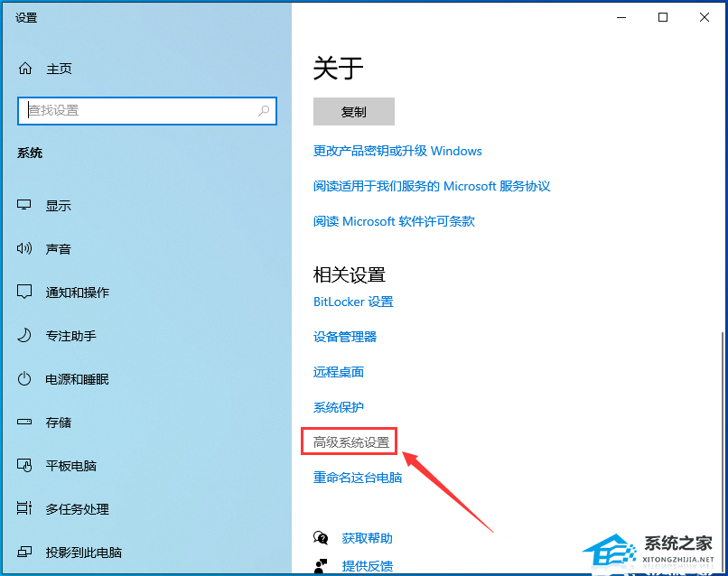Click 更改产品密钥或升级 Windows link

(x=397, y=151)
